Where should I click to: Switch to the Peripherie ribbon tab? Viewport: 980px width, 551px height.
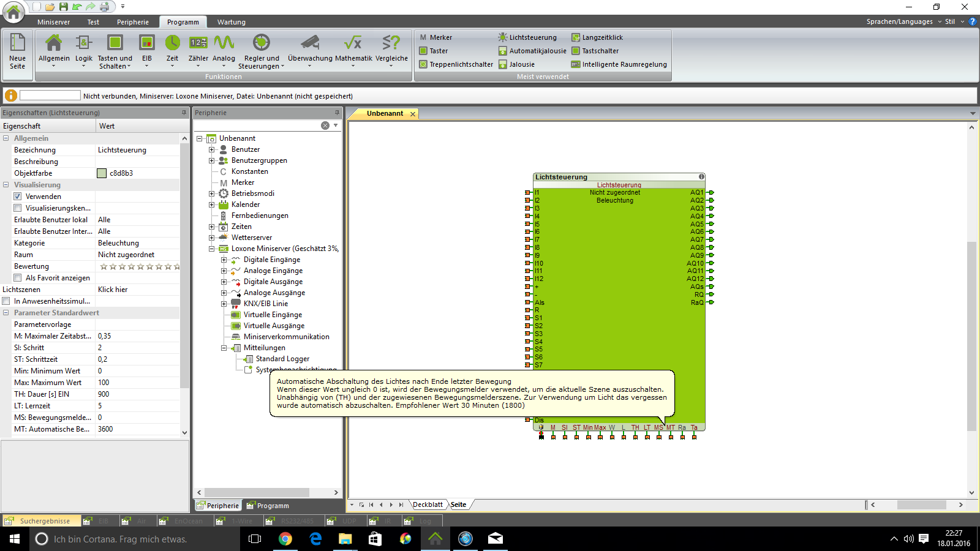click(133, 22)
